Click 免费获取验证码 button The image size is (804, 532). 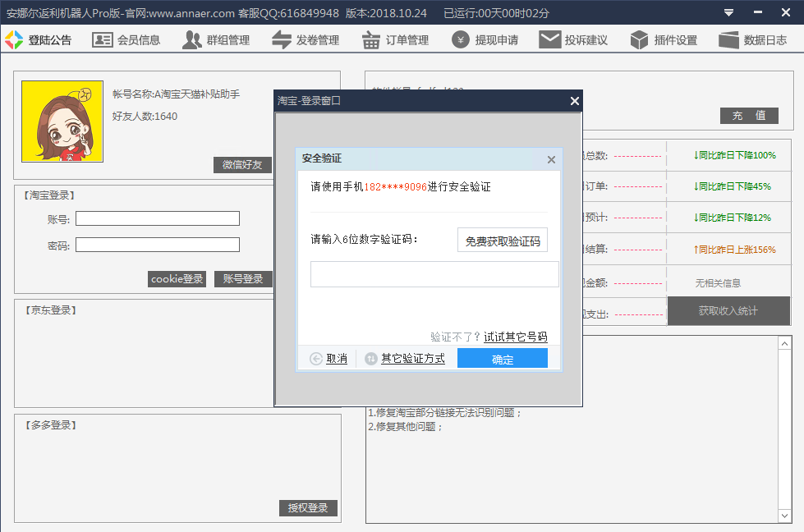[503, 241]
